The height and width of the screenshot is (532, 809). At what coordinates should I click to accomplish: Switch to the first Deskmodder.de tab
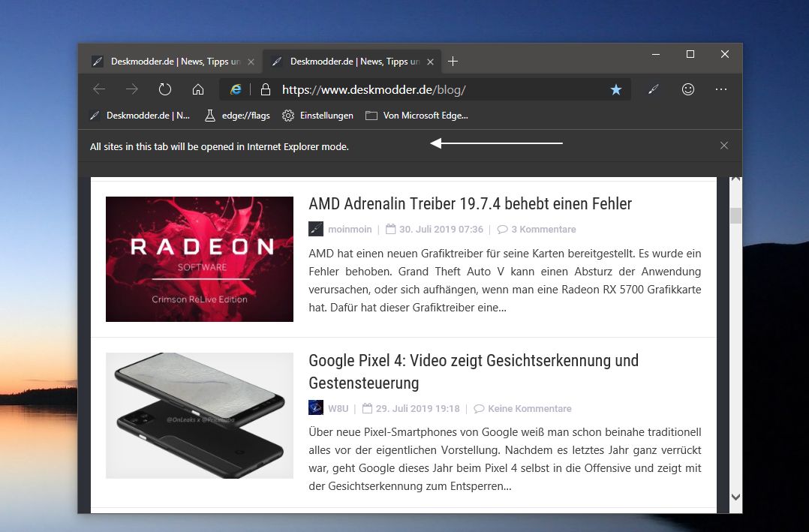tap(173, 62)
